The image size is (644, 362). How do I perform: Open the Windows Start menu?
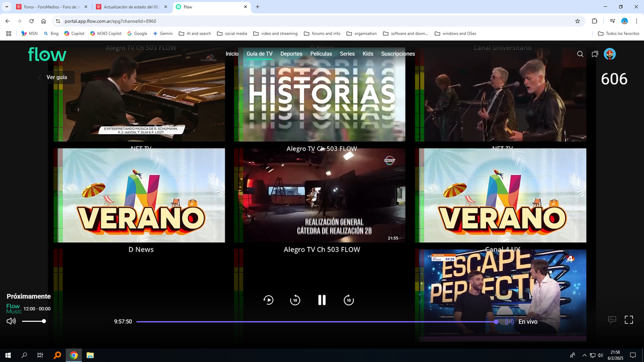(8, 355)
